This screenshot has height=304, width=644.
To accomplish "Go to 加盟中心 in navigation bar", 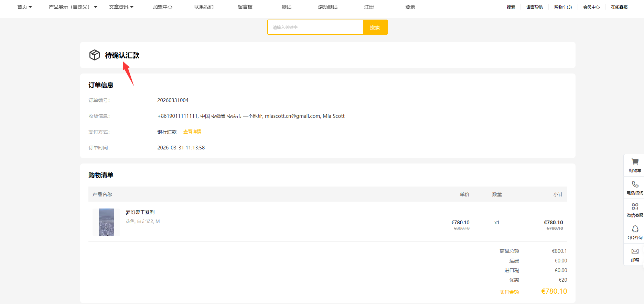I will (162, 7).
